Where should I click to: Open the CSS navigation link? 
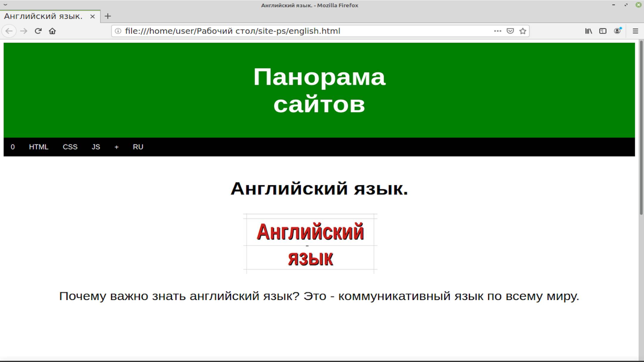pyautogui.click(x=70, y=147)
